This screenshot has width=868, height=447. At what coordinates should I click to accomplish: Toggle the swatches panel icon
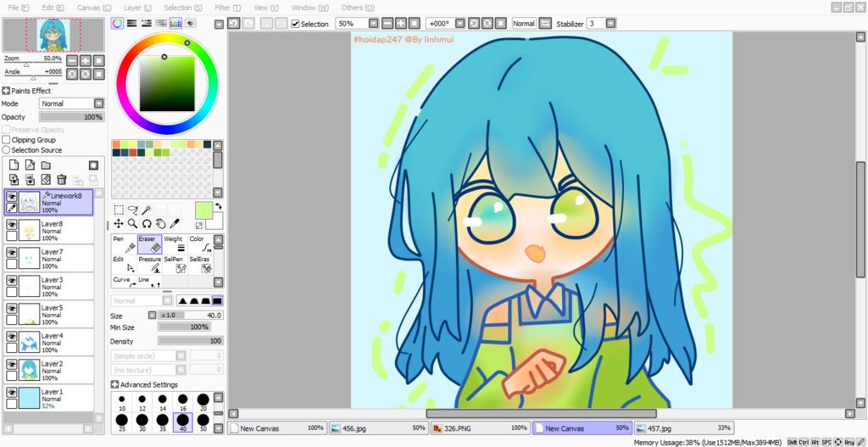pos(175,23)
